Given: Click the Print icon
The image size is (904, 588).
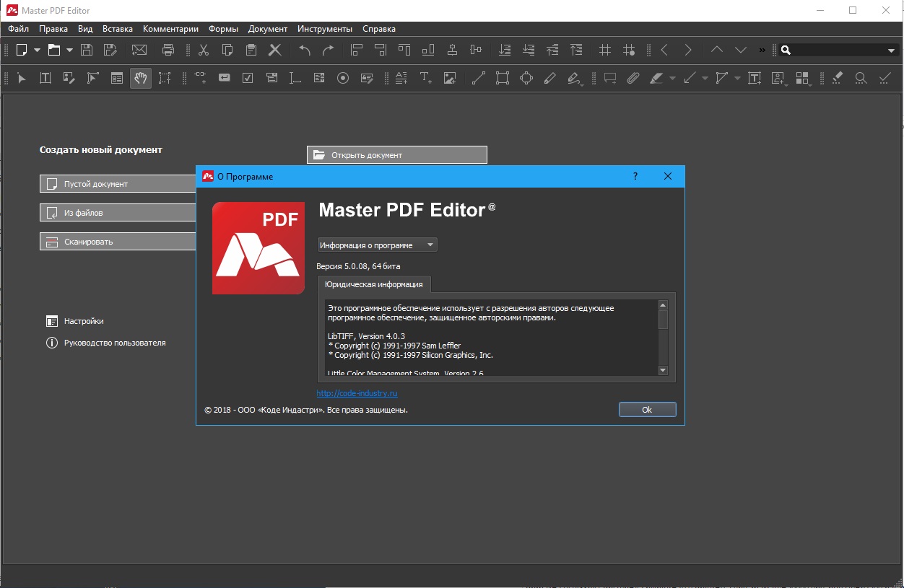Looking at the screenshot, I should tap(168, 50).
